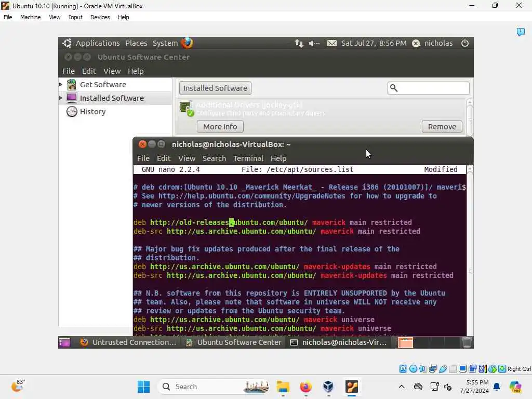Click the Installed Software monitor icon
Screen dimensions: 532x399
pyautogui.click(x=72, y=98)
